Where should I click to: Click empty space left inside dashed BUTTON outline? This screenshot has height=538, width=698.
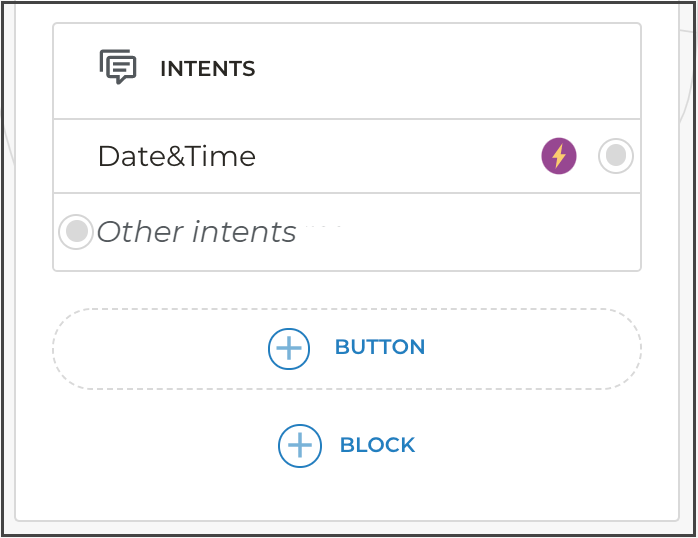(x=150, y=349)
